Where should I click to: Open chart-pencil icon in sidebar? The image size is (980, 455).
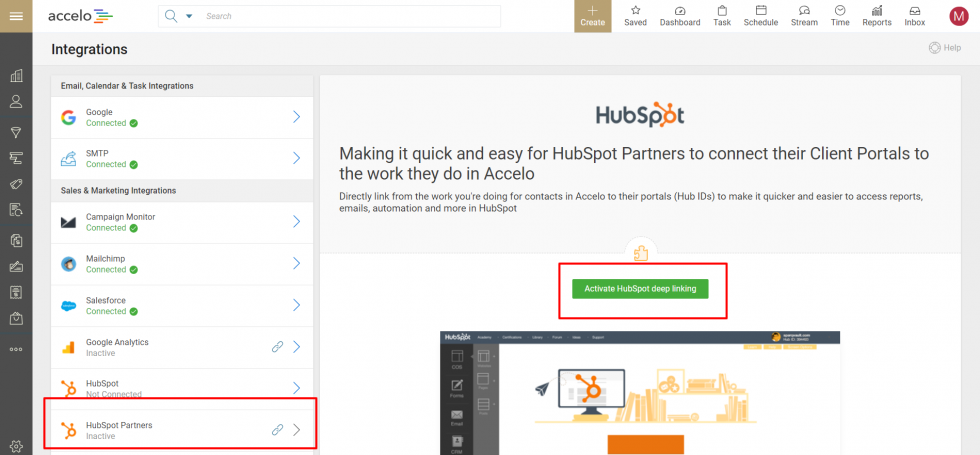(x=16, y=266)
